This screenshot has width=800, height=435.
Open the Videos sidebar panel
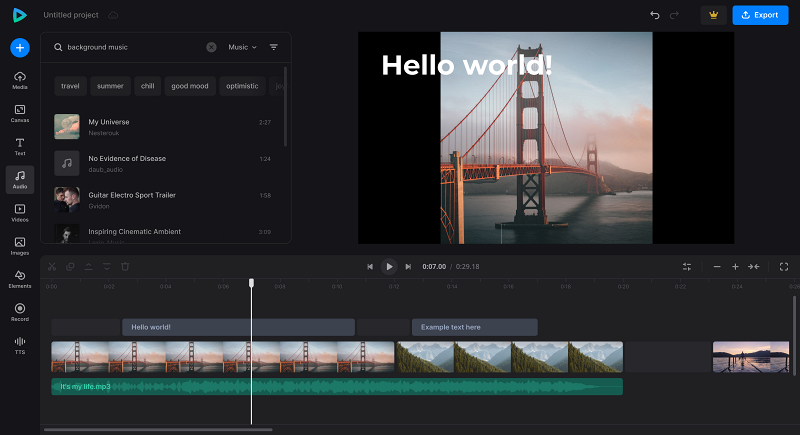pyautogui.click(x=20, y=213)
